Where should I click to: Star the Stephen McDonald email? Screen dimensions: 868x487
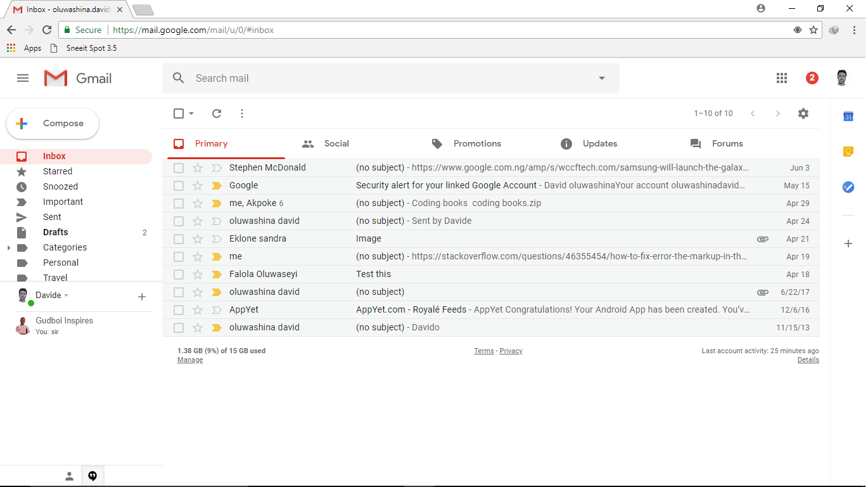[x=198, y=168]
